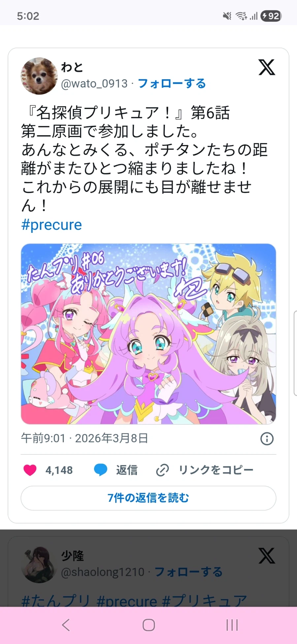This screenshot has width=297, height=644.
Task: Follow @shaolong1210 via フォローする
Action: pyautogui.click(x=188, y=572)
